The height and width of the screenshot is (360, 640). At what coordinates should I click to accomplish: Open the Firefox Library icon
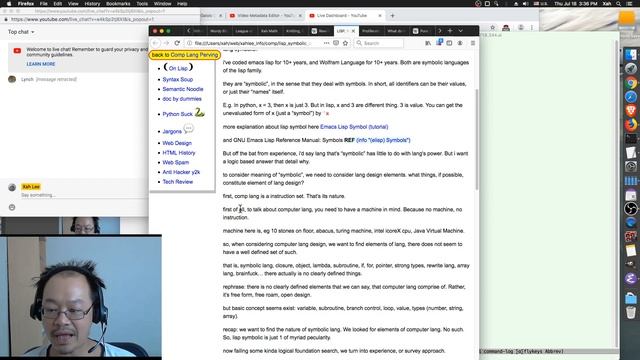click(428, 43)
